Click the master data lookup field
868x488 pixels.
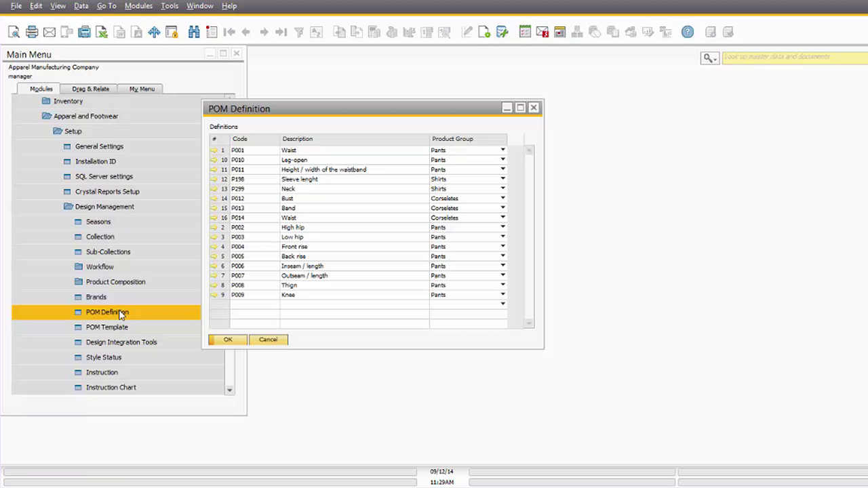793,57
